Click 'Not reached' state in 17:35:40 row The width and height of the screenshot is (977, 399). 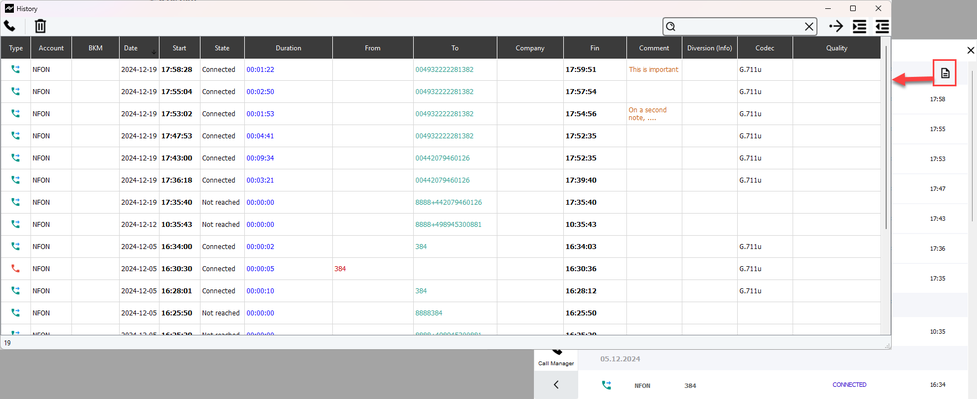[221, 202]
